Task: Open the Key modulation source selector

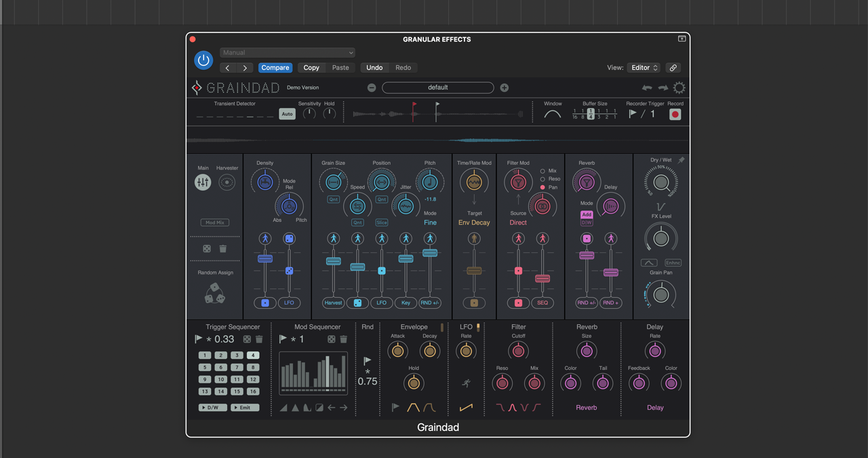Action: tap(406, 303)
